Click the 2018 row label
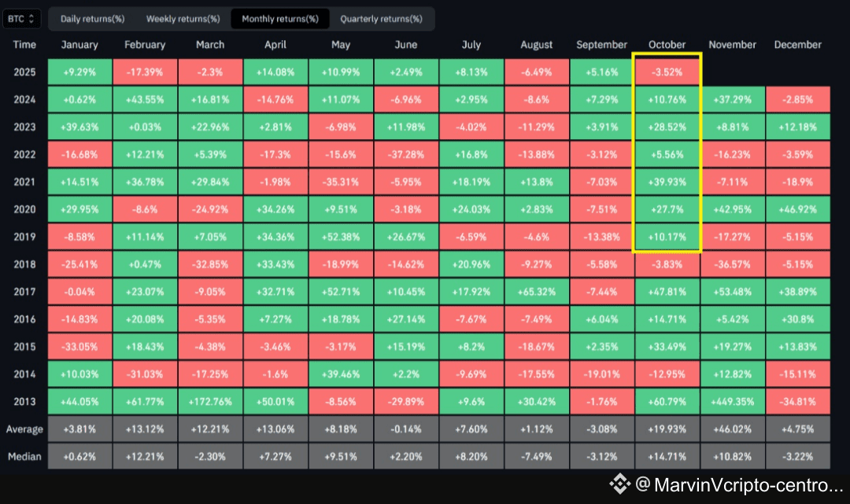The width and height of the screenshot is (850, 504). click(24, 265)
